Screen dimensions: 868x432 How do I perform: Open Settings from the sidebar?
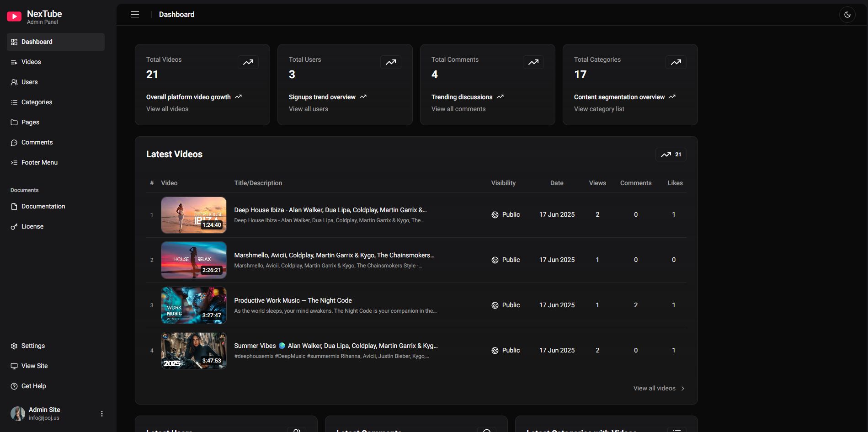[33, 346]
